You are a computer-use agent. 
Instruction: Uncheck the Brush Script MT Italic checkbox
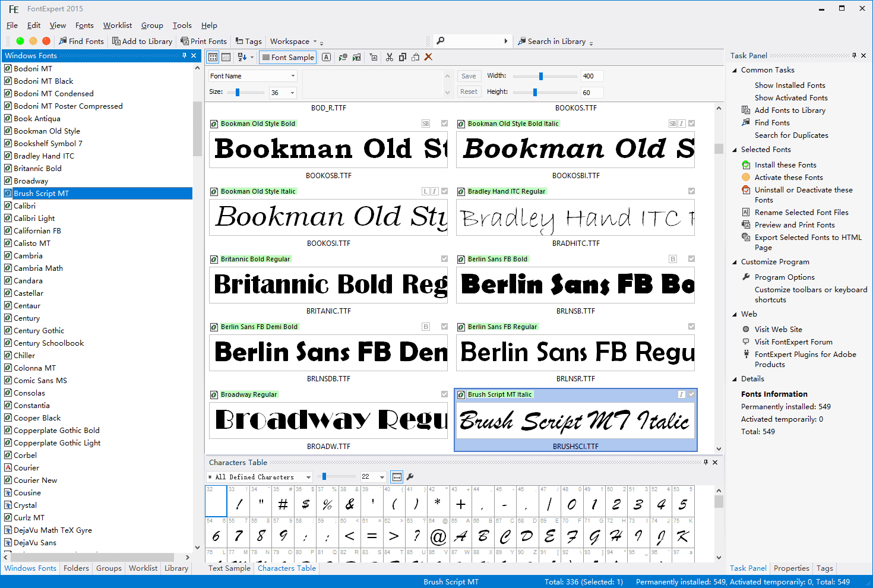pyautogui.click(x=691, y=394)
